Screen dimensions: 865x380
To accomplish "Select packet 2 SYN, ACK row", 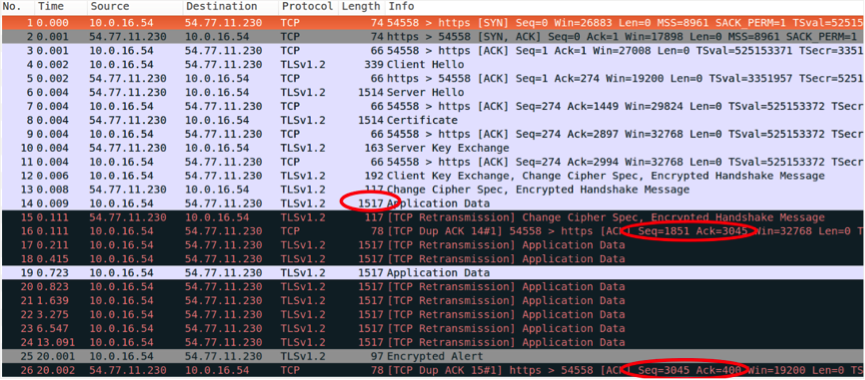I will (432, 36).
